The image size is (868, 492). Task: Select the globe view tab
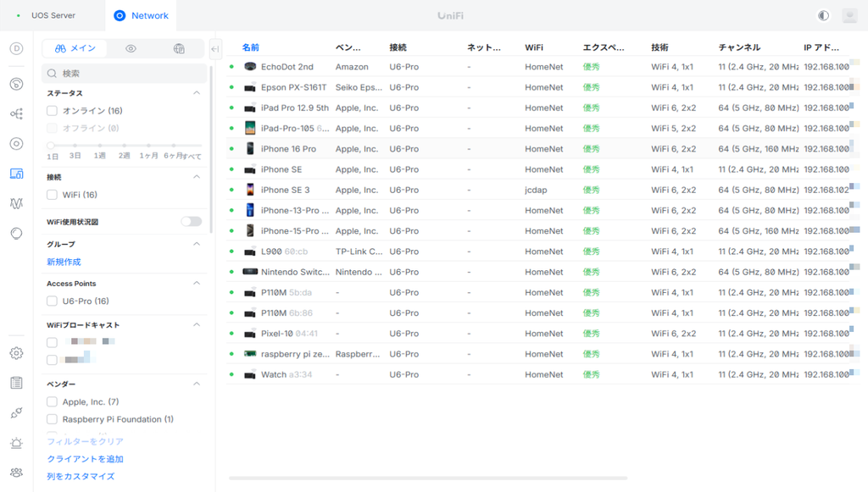pos(179,48)
